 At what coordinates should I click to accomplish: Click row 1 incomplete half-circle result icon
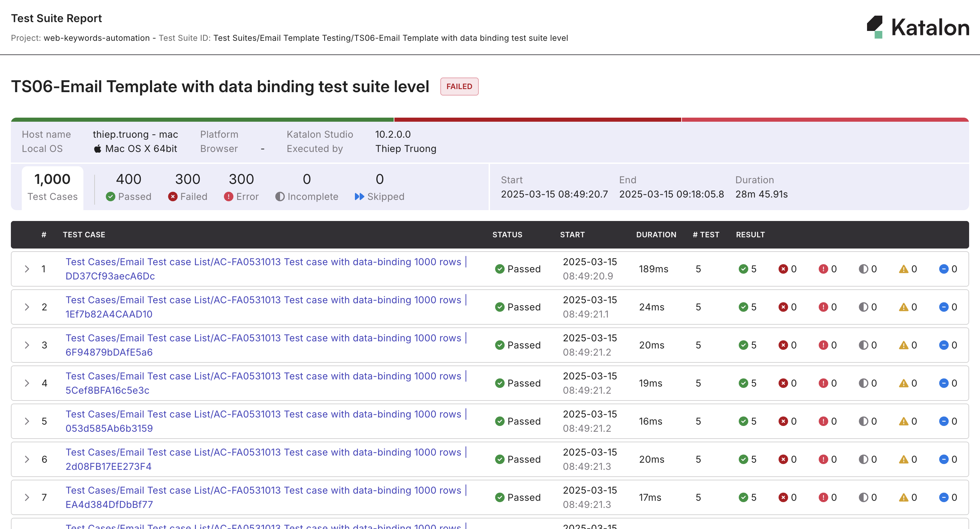point(864,269)
